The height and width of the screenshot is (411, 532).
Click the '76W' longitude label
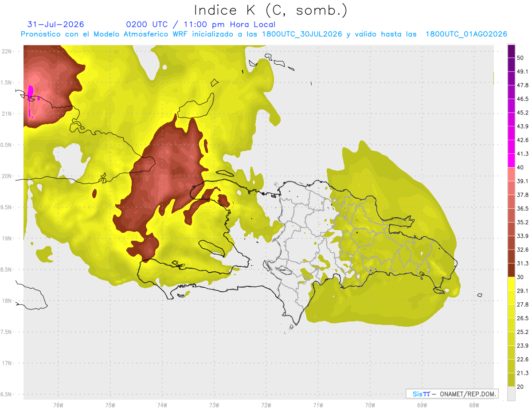58,405
